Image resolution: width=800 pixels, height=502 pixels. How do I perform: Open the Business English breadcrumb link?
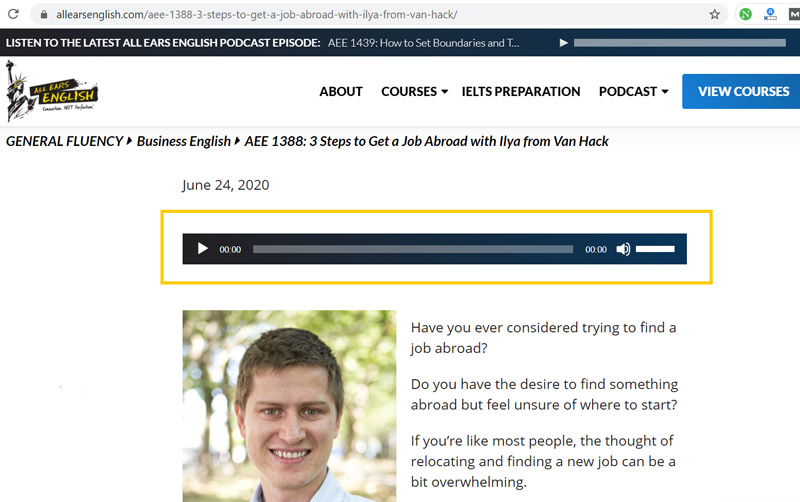coord(183,141)
